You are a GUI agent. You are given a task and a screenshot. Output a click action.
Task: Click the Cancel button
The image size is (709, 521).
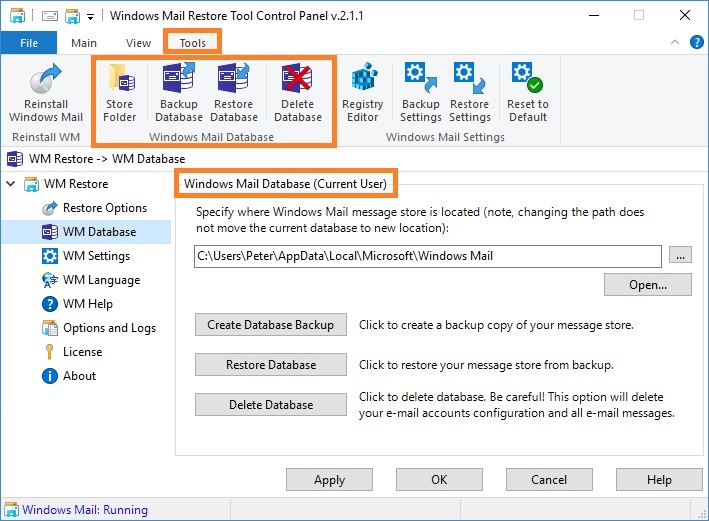(x=549, y=479)
